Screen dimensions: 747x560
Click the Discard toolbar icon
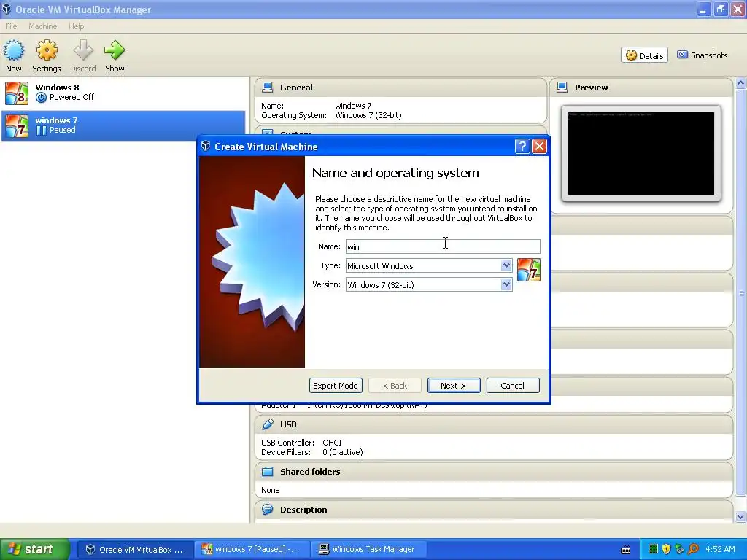pyautogui.click(x=83, y=56)
